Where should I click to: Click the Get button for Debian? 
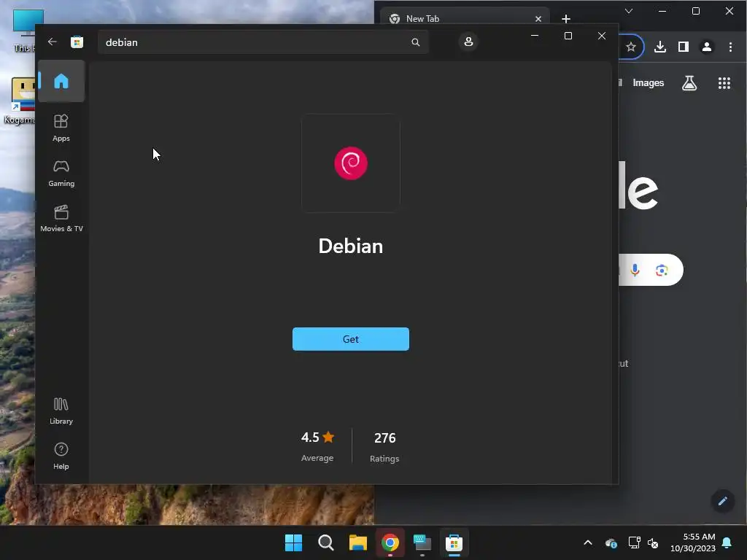coord(351,339)
